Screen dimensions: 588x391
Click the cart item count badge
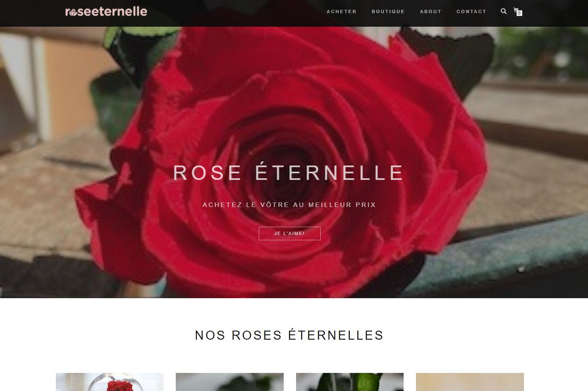coord(519,13)
